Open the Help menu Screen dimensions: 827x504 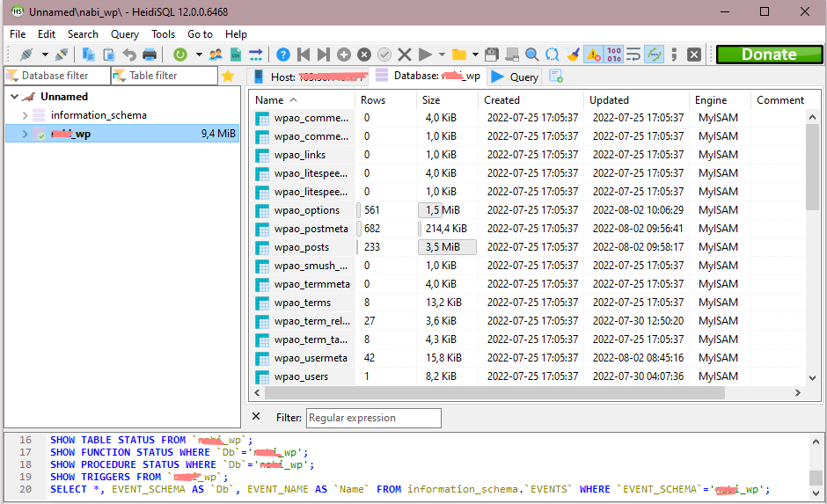[x=236, y=33]
